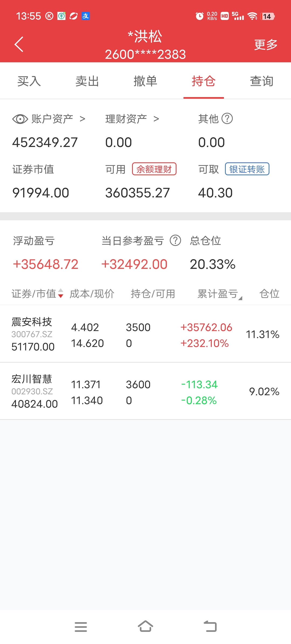Open 震安科技 holding row
291x644 pixels.
tap(145, 334)
